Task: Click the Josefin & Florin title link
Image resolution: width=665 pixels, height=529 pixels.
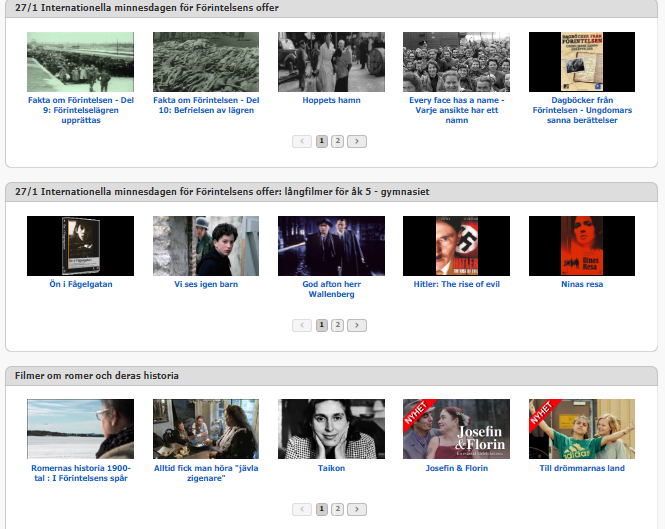Action: [x=457, y=468]
